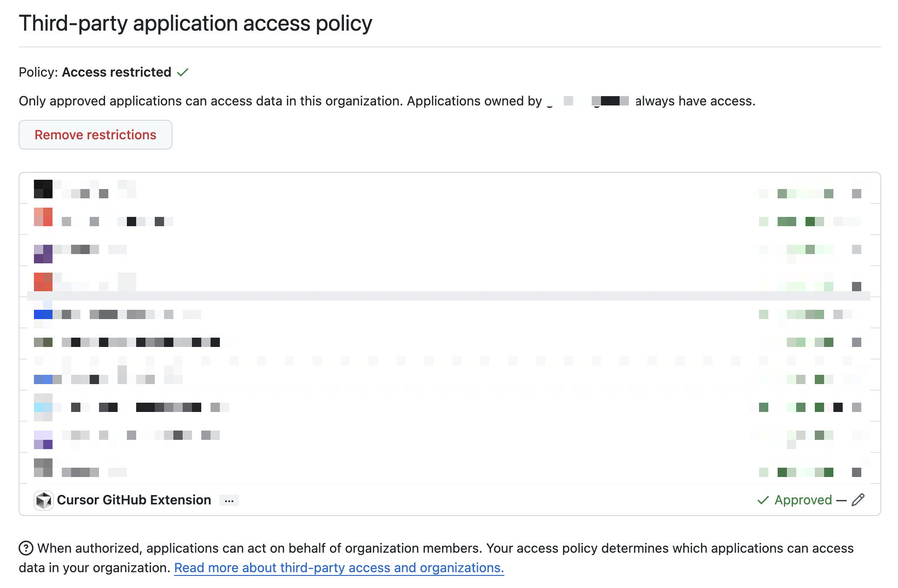The image size is (898, 588).
Task: Click the Cursor GitHub Extension cube icon
Action: pyautogui.click(x=44, y=500)
